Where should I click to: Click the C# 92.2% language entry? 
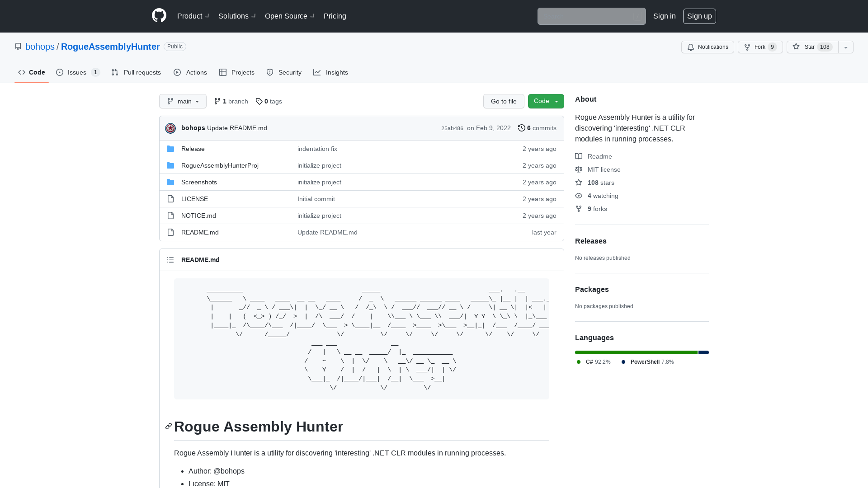(x=594, y=362)
